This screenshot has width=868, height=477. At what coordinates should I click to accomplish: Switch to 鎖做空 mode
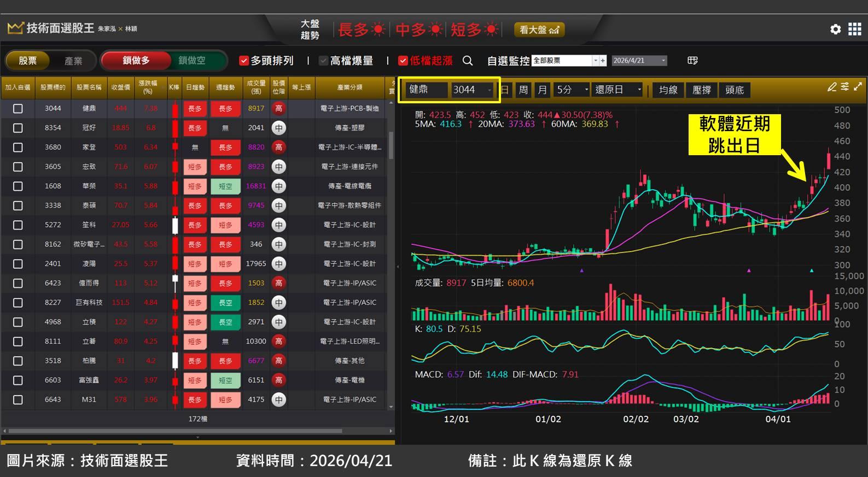click(x=192, y=61)
